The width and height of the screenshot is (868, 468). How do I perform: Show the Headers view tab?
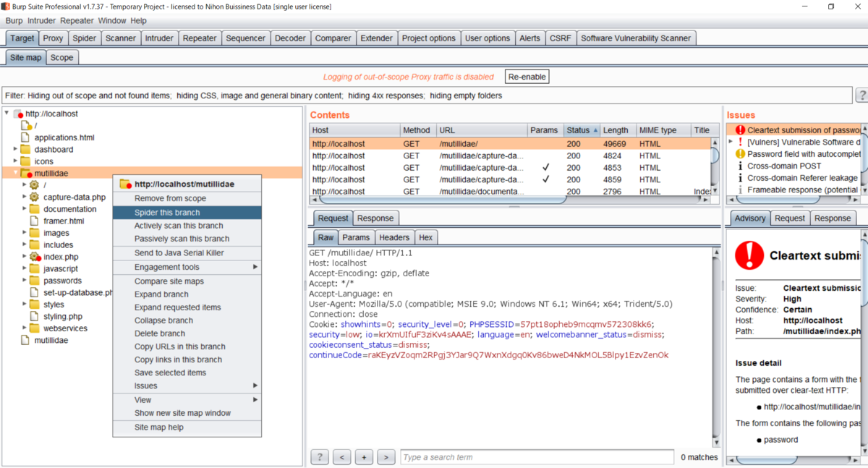[394, 237]
